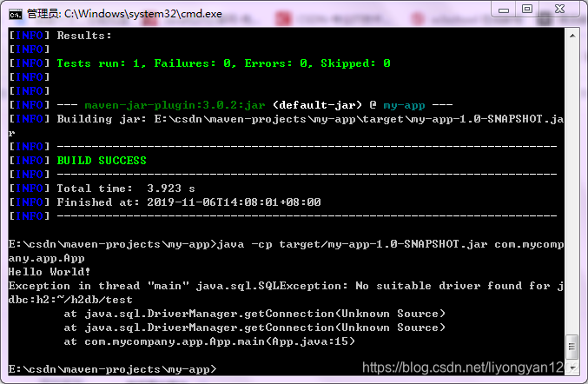Click the 'Errors: 0' text
This screenshot has width=588, height=384.
[x=278, y=63]
